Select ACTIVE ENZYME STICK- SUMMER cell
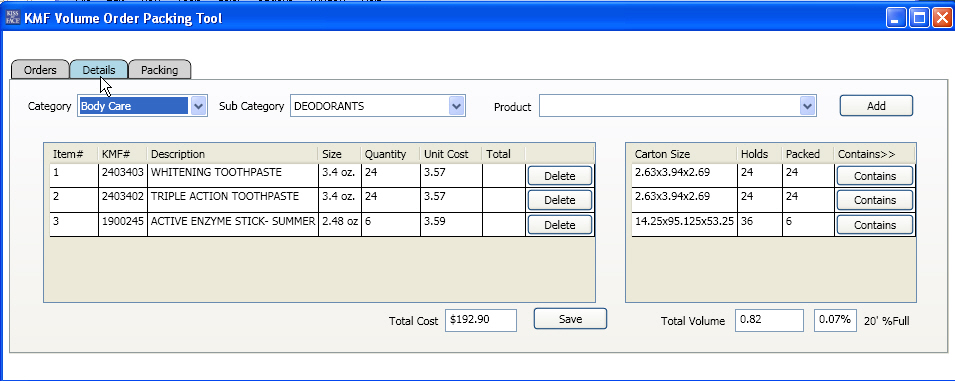Image resolution: width=955 pixels, height=381 pixels. click(x=233, y=224)
